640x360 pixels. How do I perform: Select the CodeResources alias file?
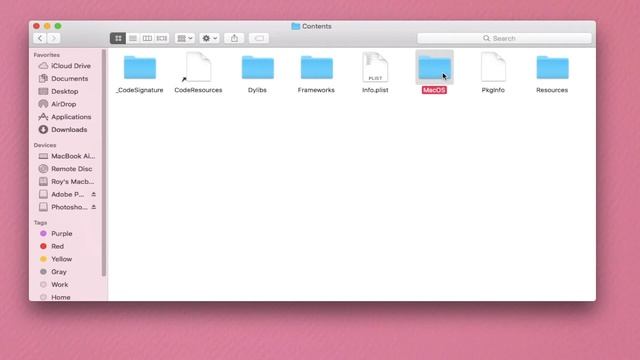pyautogui.click(x=198, y=67)
